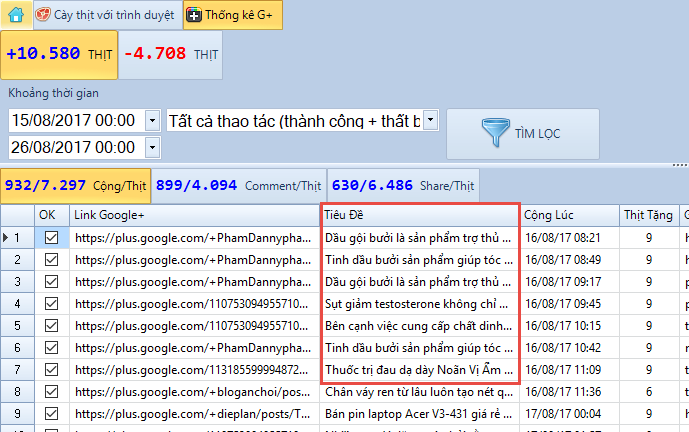Toggle OK checkbox in row 4
Viewport: 689px width, 432px height.
click(51, 304)
